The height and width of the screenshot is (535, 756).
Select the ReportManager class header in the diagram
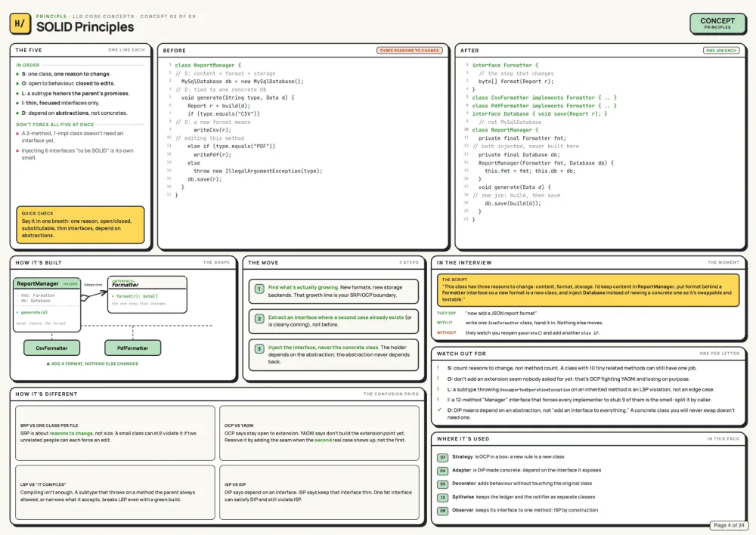pyautogui.click(x=47, y=284)
